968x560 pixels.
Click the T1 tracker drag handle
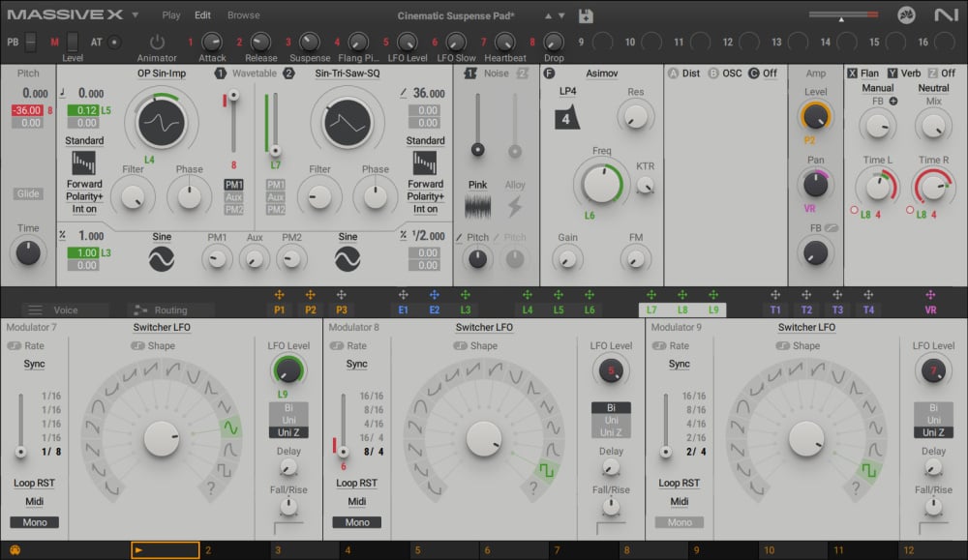[774, 295]
